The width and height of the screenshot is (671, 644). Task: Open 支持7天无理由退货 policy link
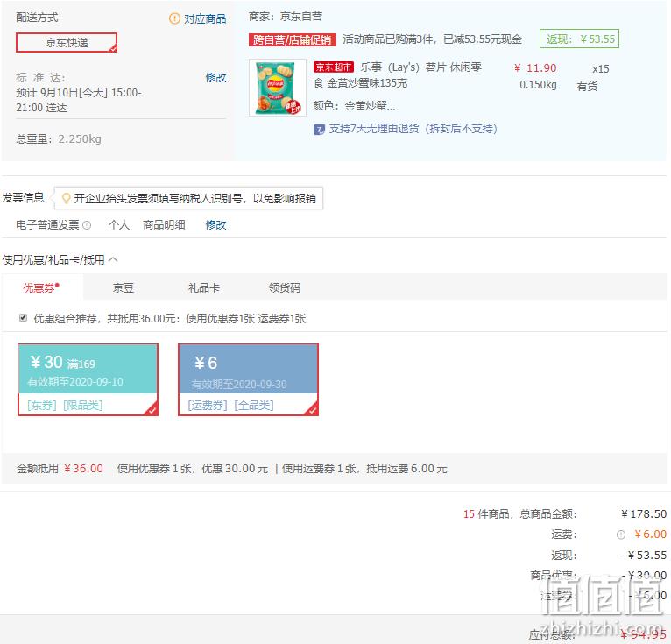413,129
